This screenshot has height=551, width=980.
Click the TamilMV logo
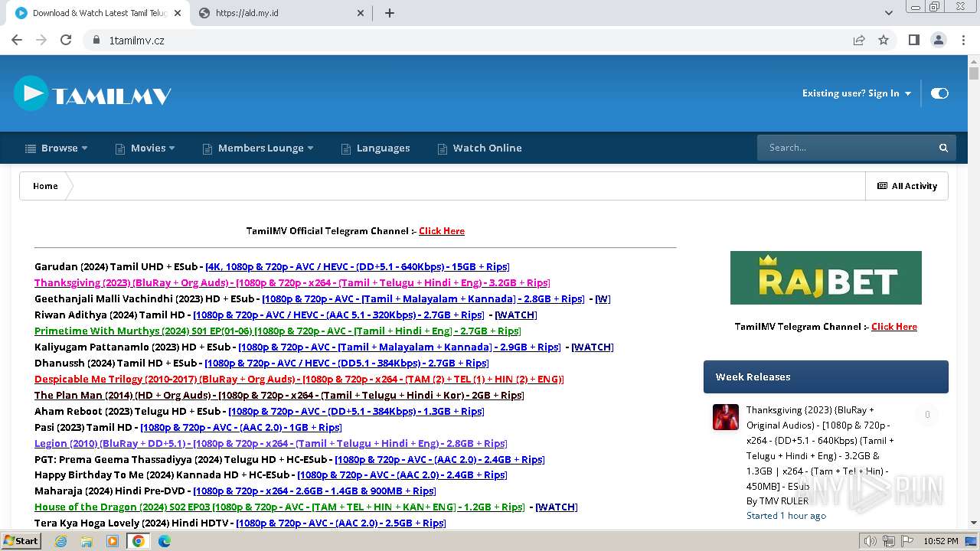(x=92, y=94)
